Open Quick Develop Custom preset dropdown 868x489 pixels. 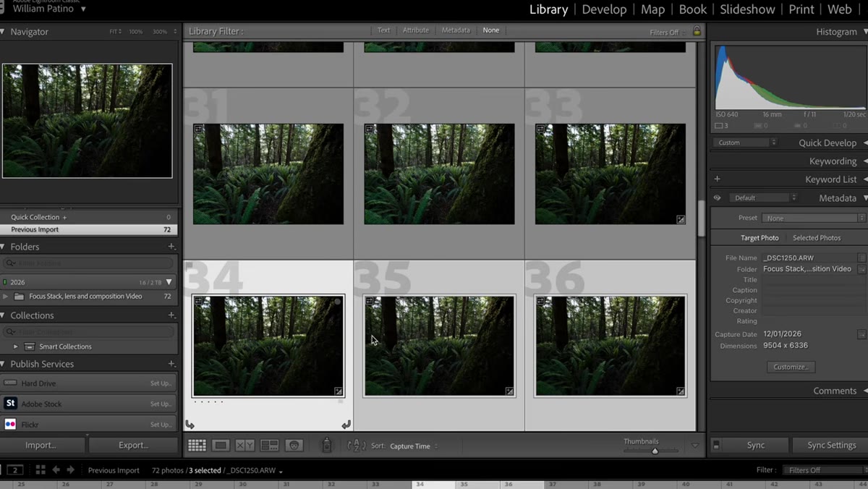(x=745, y=143)
